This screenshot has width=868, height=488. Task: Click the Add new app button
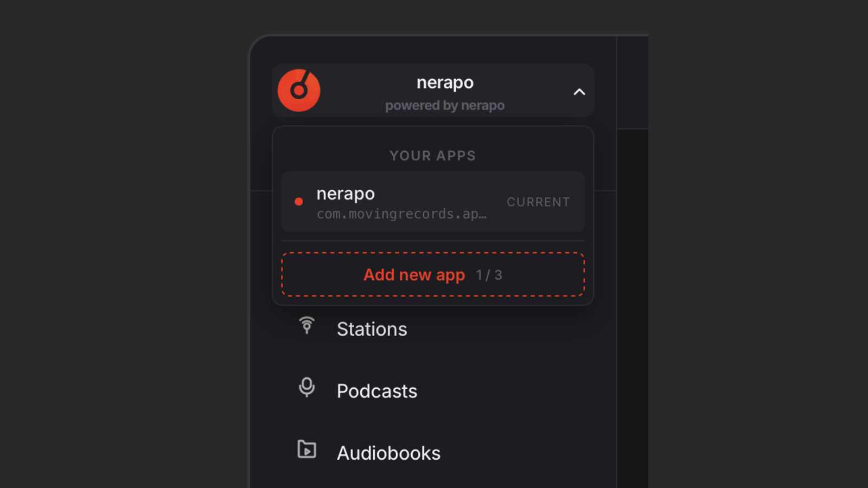(433, 274)
